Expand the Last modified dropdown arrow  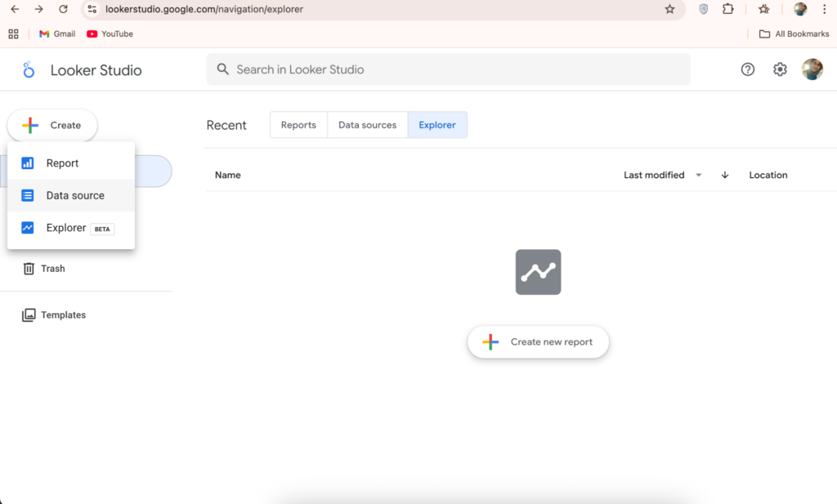tap(699, 175)
